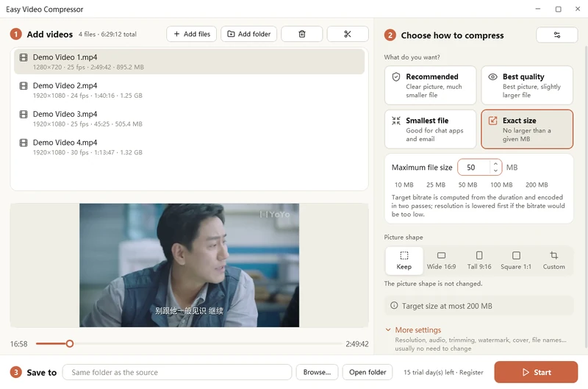Choose the Best quality compression option
This screenshot has width=588, height=389.
tap(527, 85)
